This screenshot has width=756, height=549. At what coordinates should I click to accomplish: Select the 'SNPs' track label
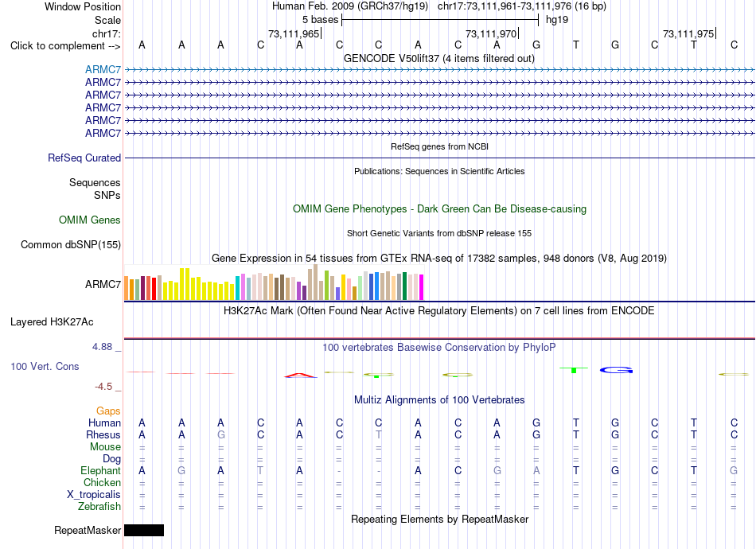click(x=107, y=195)
